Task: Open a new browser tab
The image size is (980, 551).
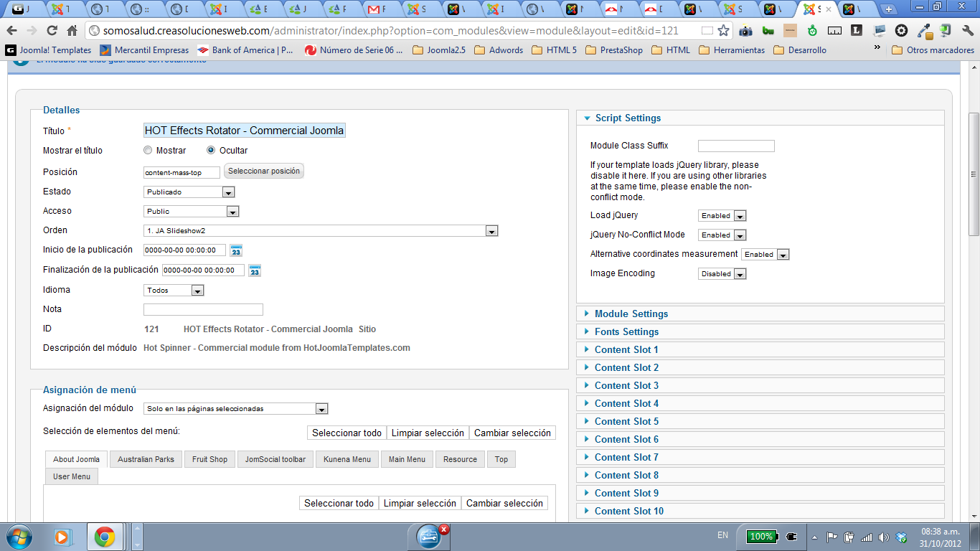Action: click(889, 9)
